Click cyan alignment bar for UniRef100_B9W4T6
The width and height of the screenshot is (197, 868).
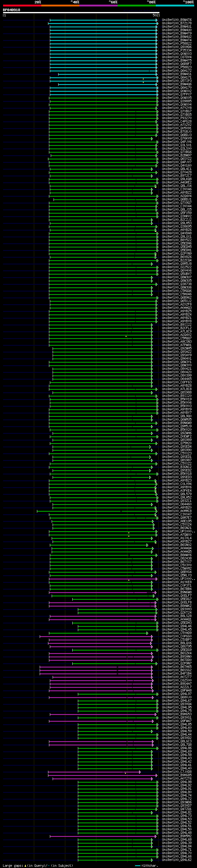[104, 20]
